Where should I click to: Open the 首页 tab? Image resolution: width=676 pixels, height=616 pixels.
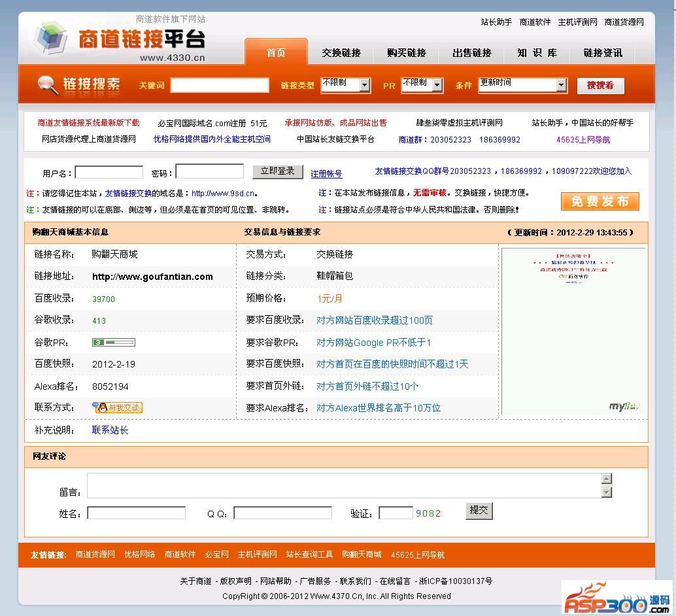(276, 52)
